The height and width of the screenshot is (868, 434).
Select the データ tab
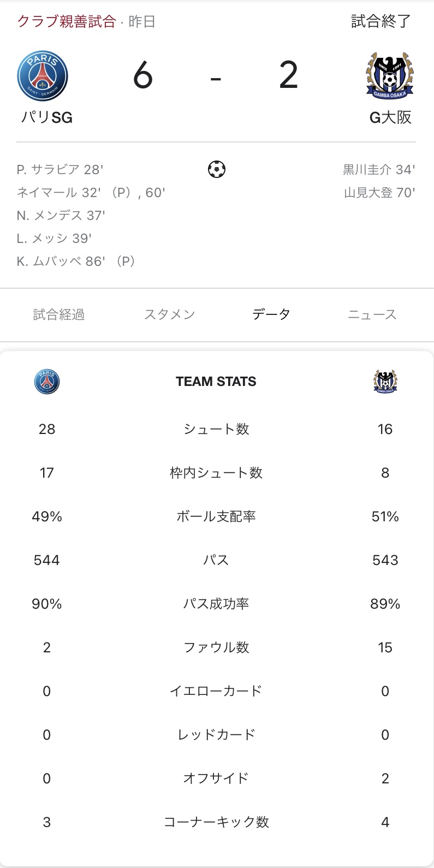click(271, 314)
